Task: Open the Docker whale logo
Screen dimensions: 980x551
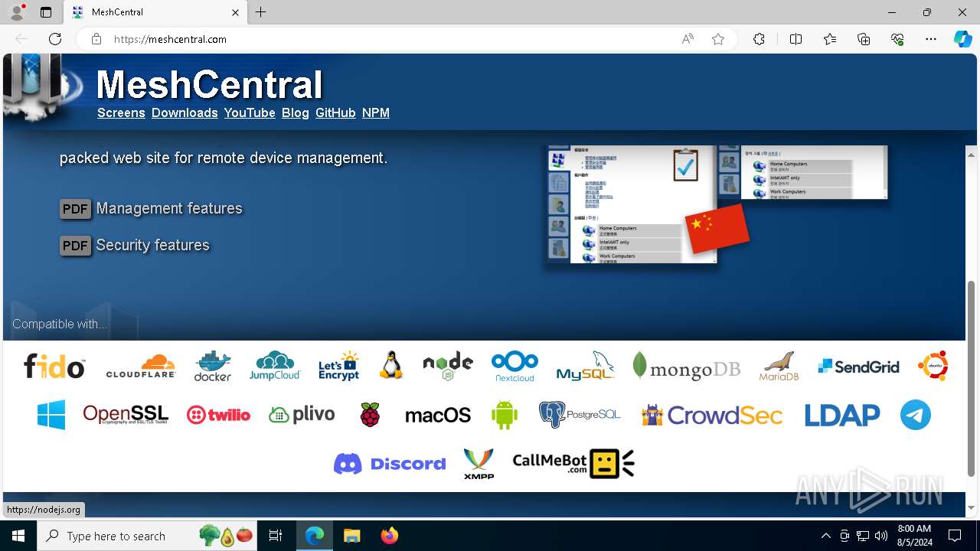Action: pos(213,367)
